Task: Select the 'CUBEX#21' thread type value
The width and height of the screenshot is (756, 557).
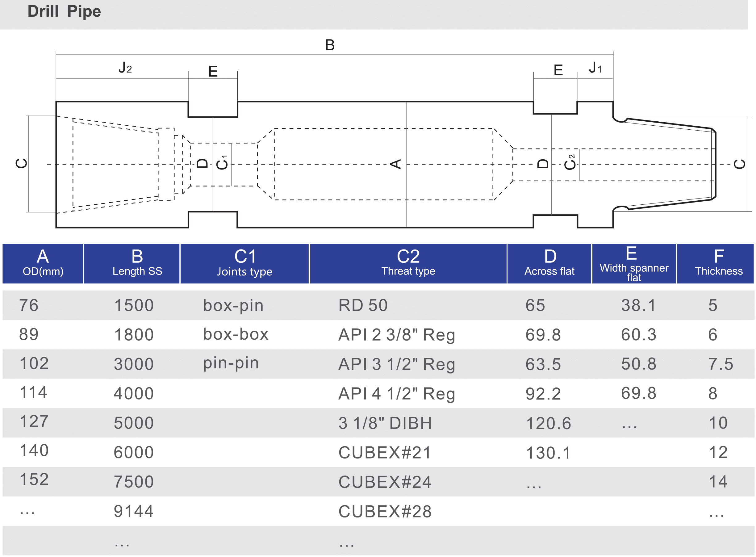Action: coord(384,452)
